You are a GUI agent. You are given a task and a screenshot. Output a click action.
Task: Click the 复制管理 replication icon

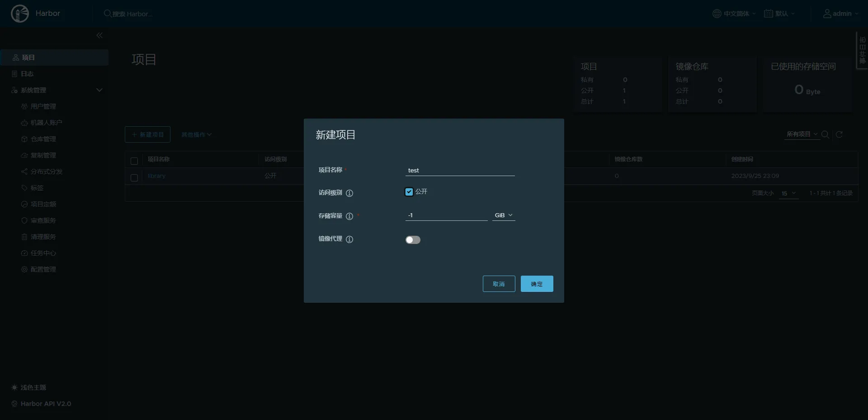(24, 155)
